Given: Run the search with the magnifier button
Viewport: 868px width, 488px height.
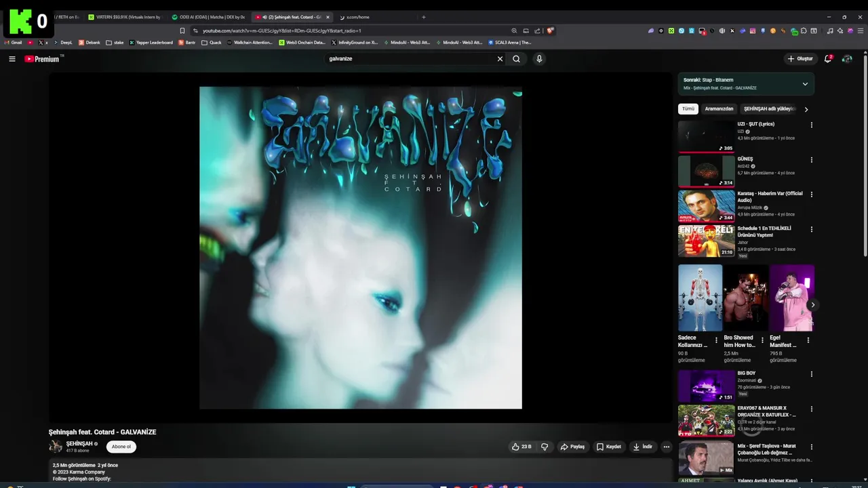Looking at the screenshot, I should 516,59.
